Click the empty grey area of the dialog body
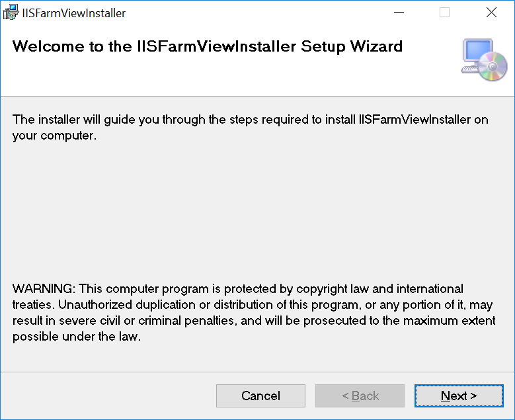515x420 pixels. point(257,210)
